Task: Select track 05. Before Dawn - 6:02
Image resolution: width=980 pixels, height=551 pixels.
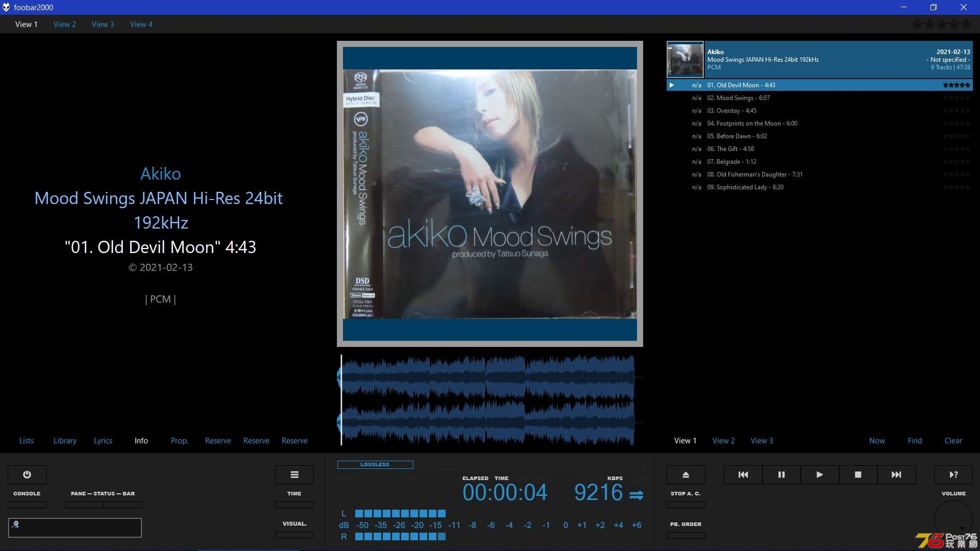Action: pyautogui.click(x=820, y=136)
